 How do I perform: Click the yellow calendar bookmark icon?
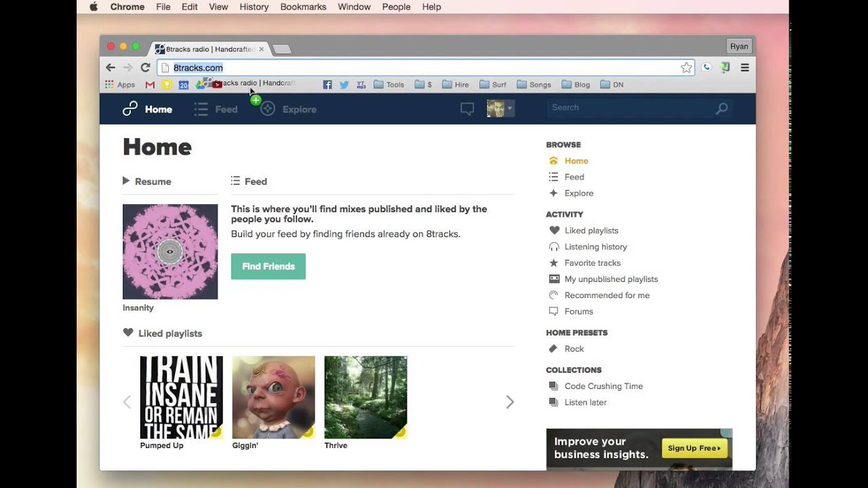click(x=167, y=85)
